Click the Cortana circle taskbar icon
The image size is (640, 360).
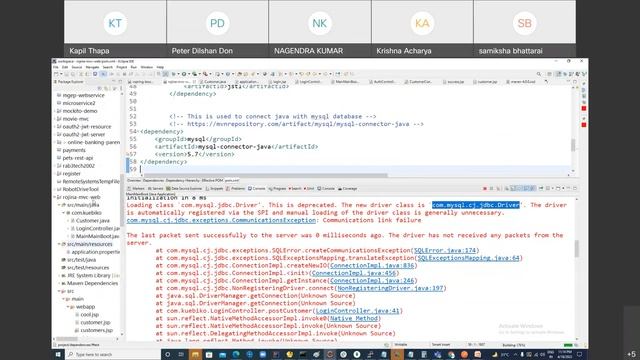167,354
